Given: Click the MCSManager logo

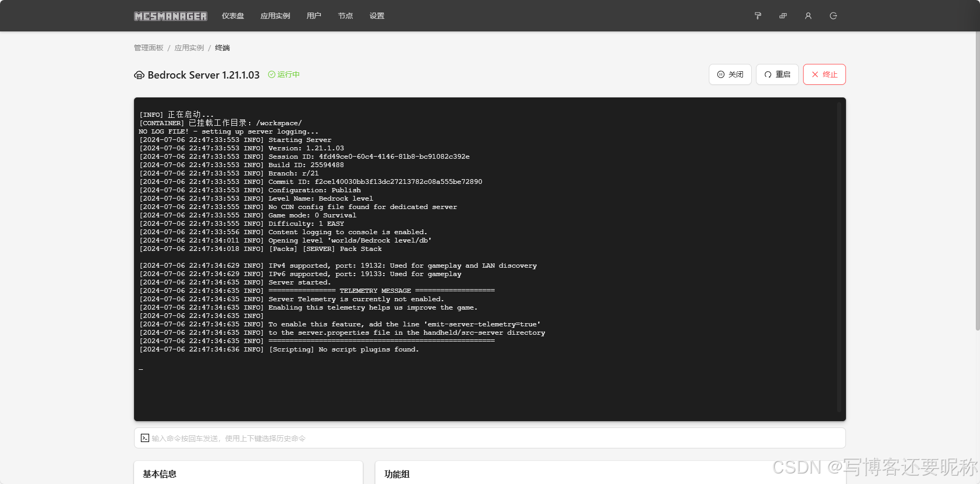Looking at the screenshot, I should [x=171, y=16].
